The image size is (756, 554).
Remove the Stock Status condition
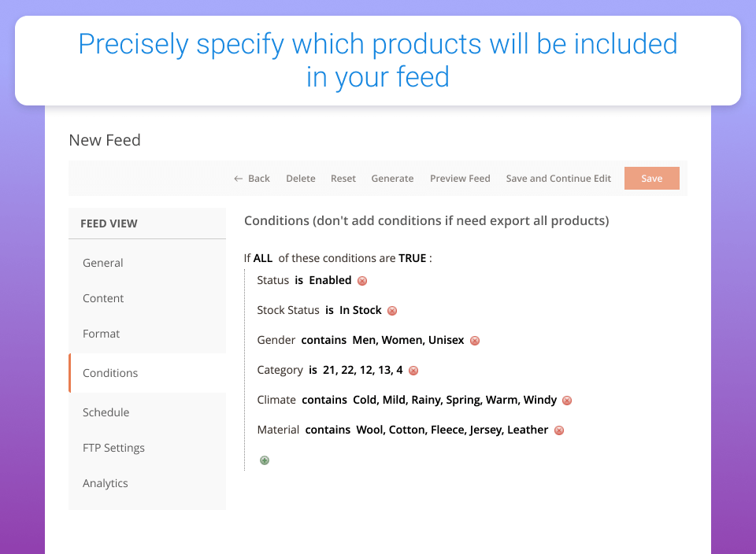pyautogui.click(x=392, y=311)
